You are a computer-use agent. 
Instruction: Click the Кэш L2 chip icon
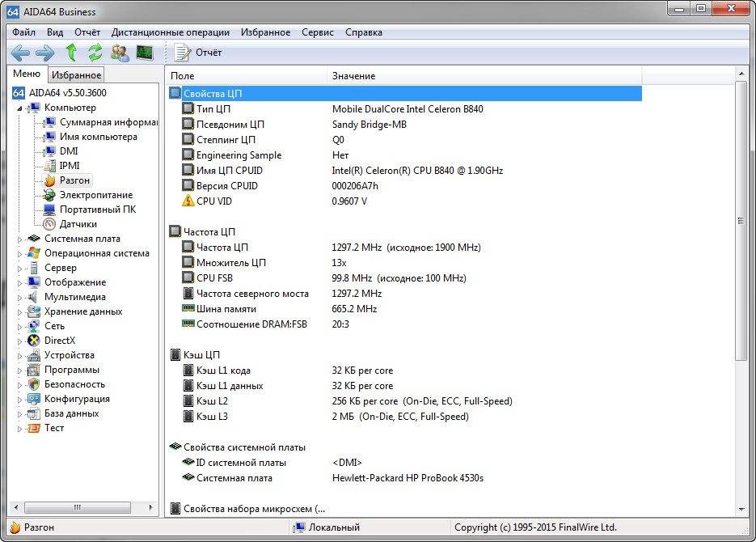point(188,400)
